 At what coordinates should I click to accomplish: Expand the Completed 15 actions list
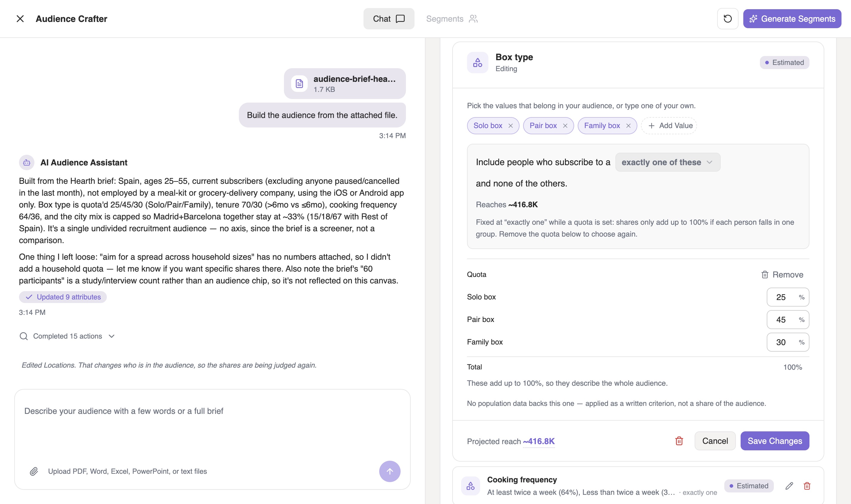(x=67, y=336)
